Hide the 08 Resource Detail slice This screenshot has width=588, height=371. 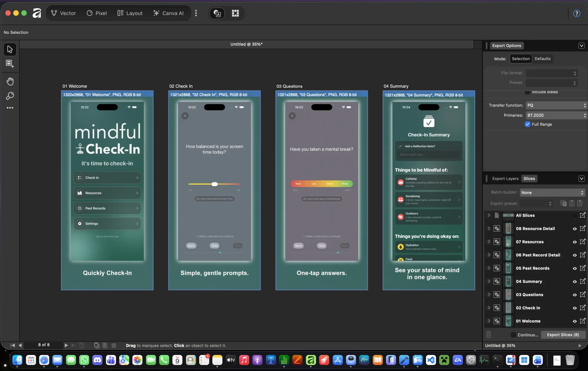pos(574,229)
